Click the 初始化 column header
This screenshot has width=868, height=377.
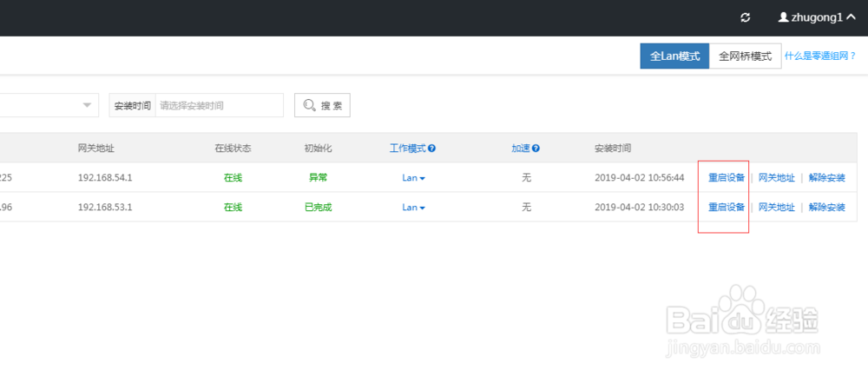(319, 149)
